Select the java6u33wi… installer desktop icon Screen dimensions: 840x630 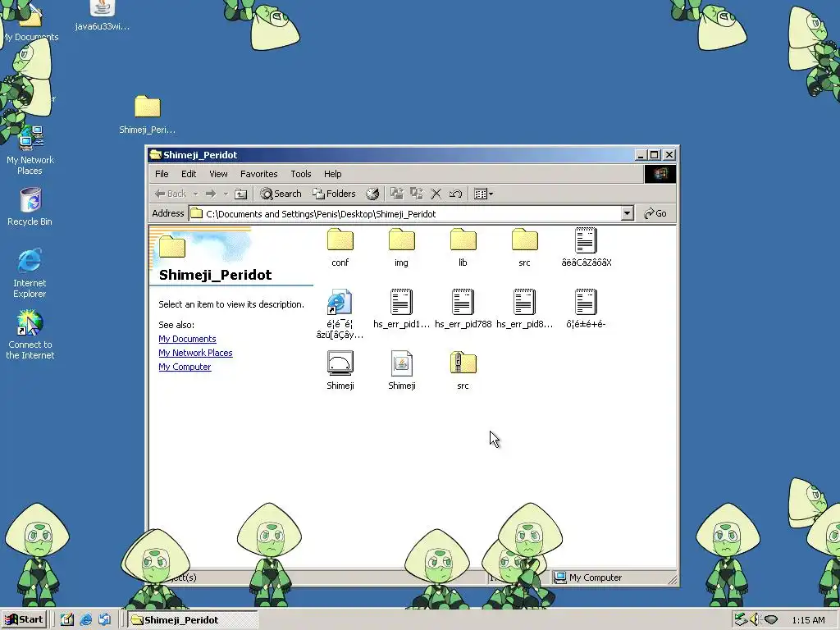click(103, 16)
